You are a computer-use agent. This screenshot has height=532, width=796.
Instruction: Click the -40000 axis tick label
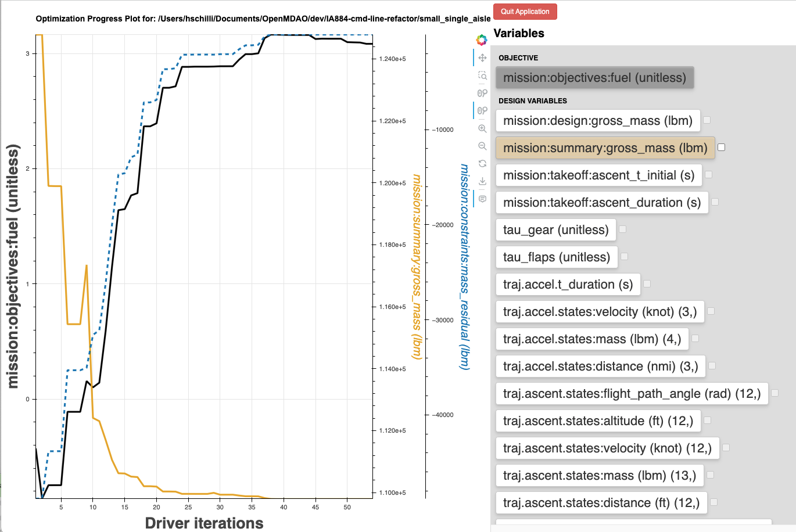click(x=443, y=415)
